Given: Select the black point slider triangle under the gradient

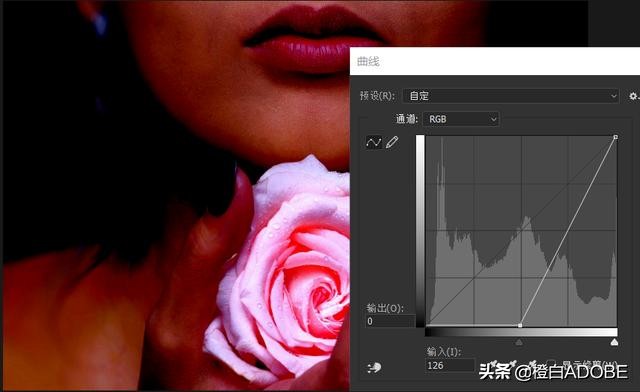Looking at the screenshot, I should pyautogui.click(x=519, y=342).
